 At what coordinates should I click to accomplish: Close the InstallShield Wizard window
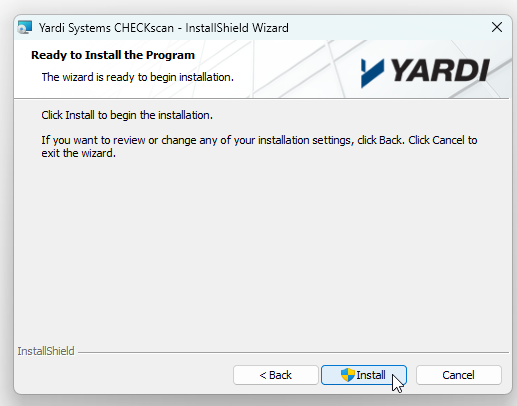tap(497, 27)
